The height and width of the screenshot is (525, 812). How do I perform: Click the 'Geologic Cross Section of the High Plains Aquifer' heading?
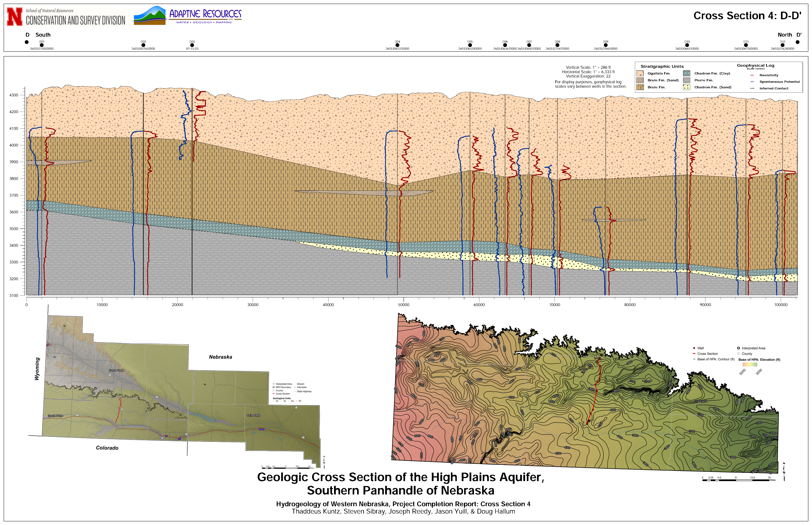tap(401, 477)
